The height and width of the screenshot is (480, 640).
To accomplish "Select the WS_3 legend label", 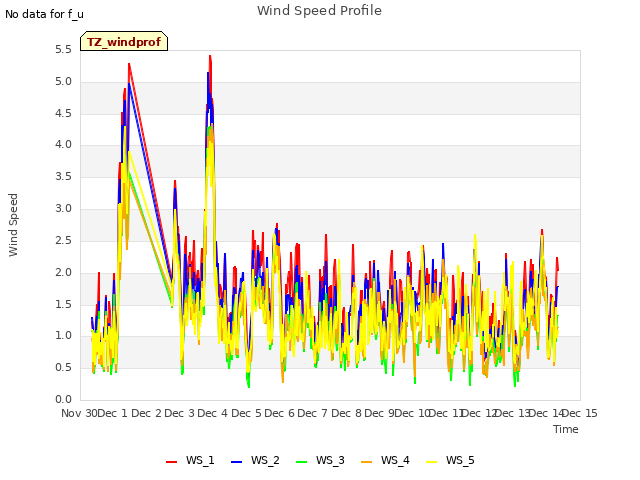I will pyautogui.click(x=330, y=460).
